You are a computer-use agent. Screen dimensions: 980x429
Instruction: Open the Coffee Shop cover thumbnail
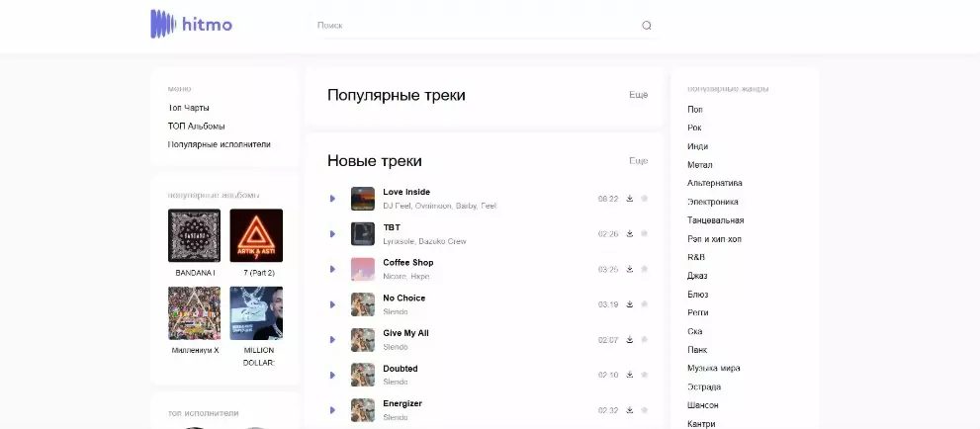pos(363,269)
